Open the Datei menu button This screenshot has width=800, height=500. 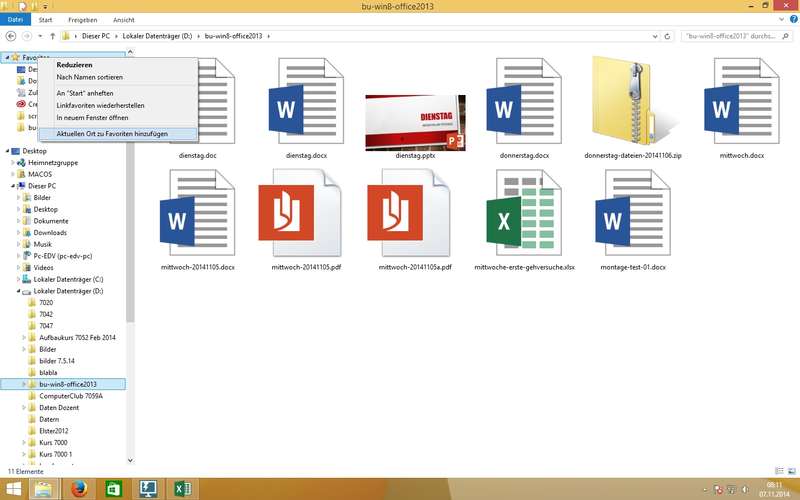pos(16,19)
